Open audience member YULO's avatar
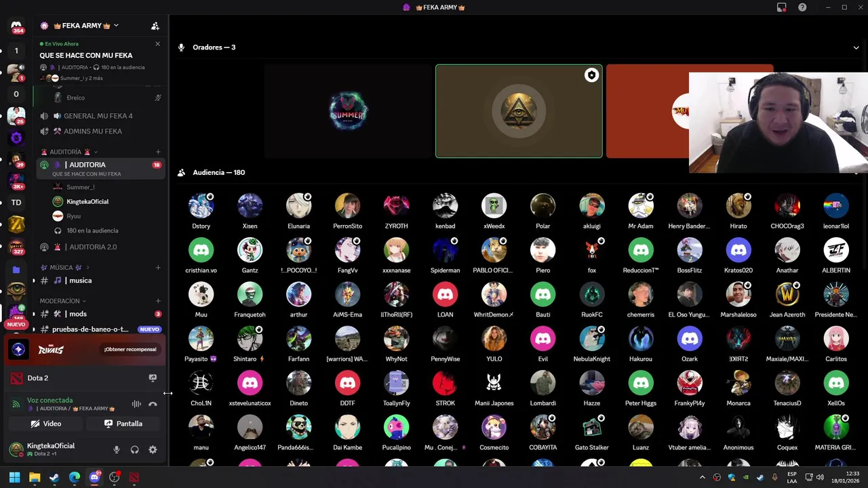Image resolution: width=868 pixels, height=488 pixels. click(494, 339)
